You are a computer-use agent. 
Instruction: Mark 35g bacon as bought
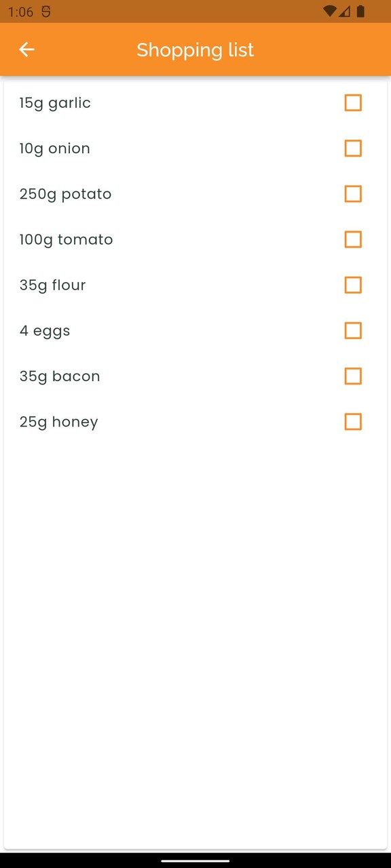click(353, 376)
